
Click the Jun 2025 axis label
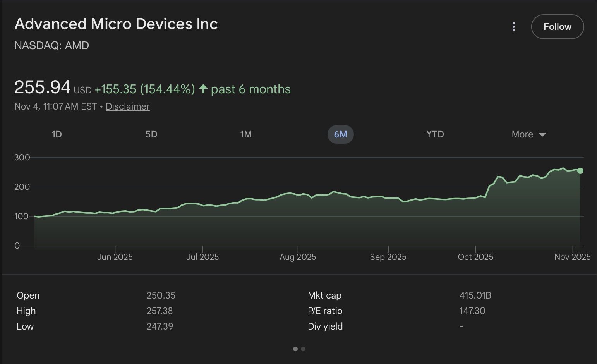115,257
